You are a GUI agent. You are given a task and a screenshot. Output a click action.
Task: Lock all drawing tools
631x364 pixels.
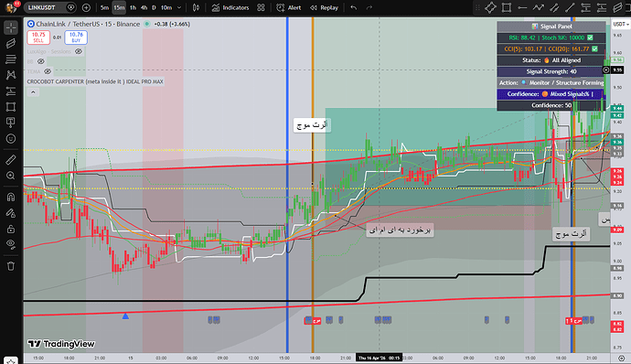pyautogui.click(x=11, y=229)
